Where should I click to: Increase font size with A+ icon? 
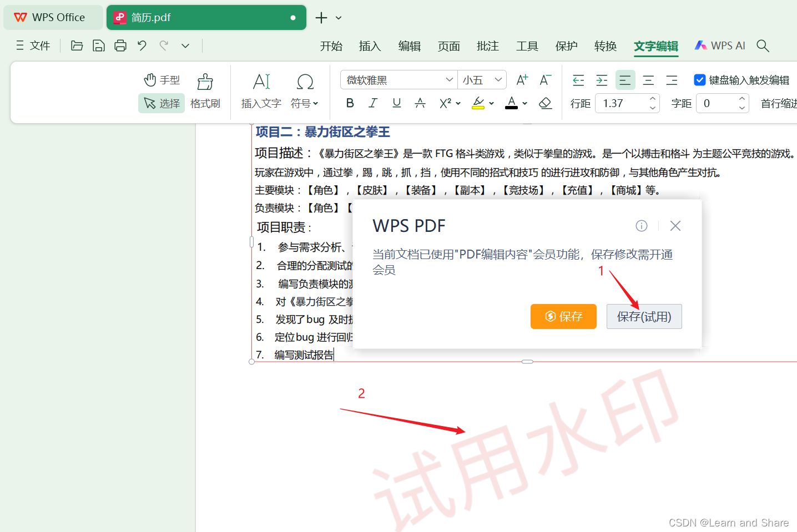tap(522, 80)
